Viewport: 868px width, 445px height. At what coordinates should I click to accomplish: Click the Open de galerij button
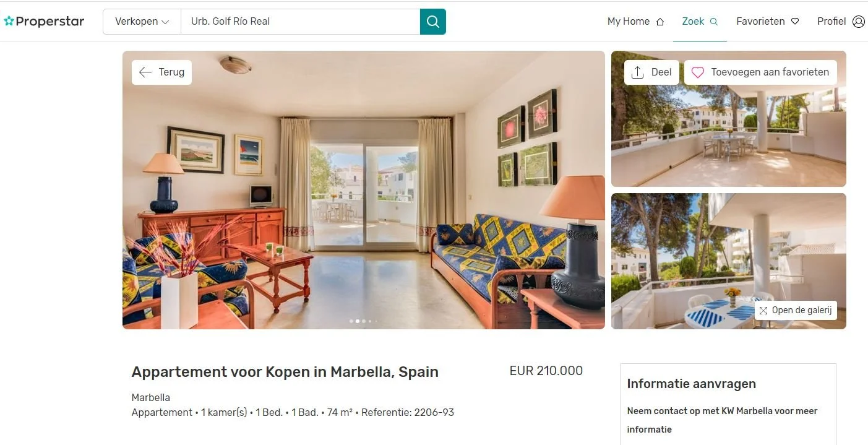click(796, 311)
